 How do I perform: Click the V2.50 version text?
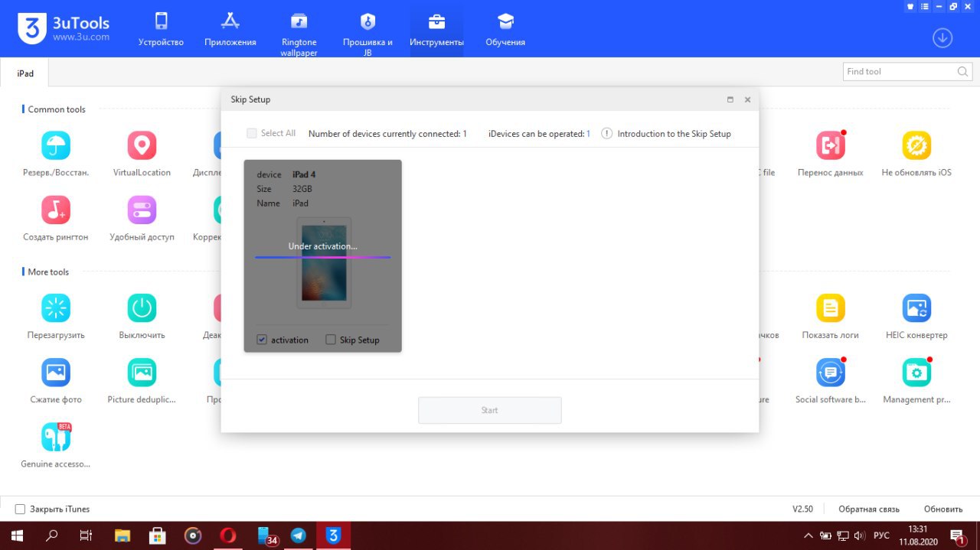pyautogui.click(x=802, y=509)
